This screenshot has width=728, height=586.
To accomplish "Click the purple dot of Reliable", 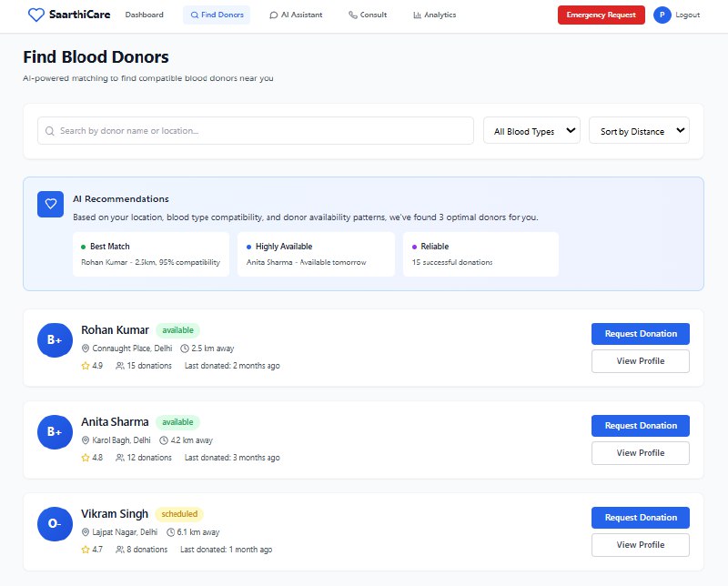I will pos(415,247).
